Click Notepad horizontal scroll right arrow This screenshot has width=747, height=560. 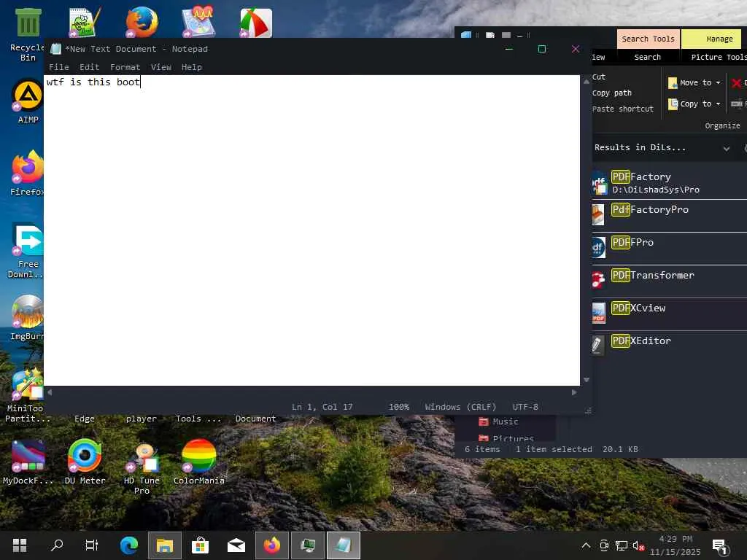pyautogui.click(x=574, y=392)
